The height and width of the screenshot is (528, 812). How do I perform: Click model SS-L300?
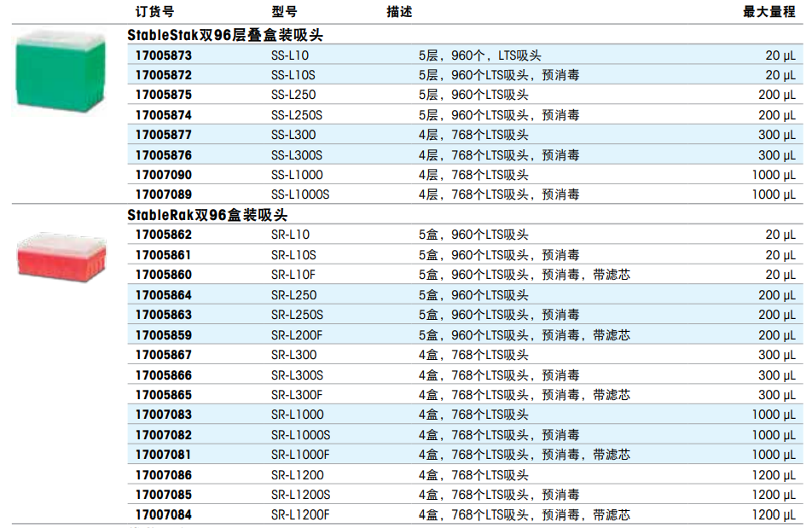[293, 135]
